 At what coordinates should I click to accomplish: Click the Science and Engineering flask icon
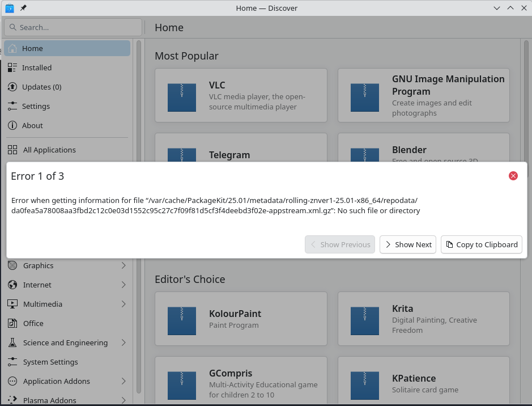click(x=12, y=343)
